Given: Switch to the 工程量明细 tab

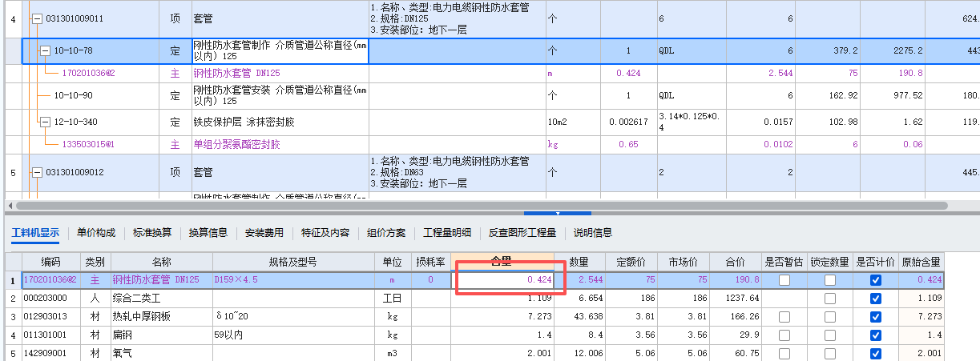Looking at the screenshot, I should click(x=447, y=233).
